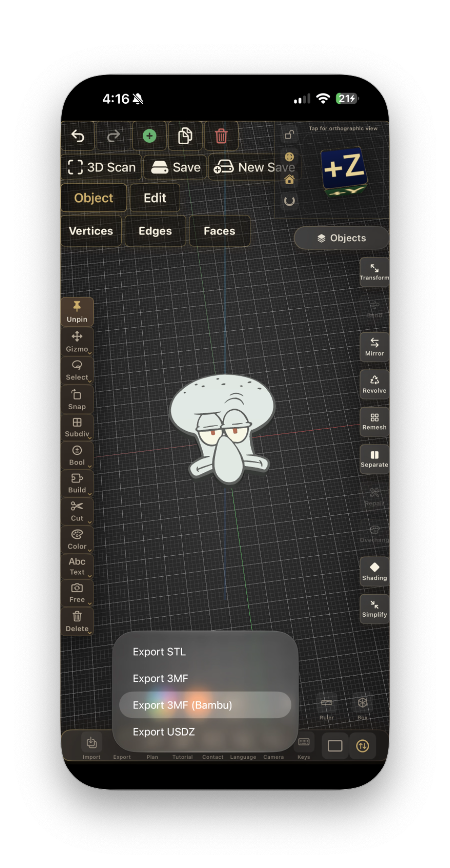The width and height of the screenshot is (450, 868).
Task: Tap the rectangle viewport icon
Action: (x=335, y=746)
